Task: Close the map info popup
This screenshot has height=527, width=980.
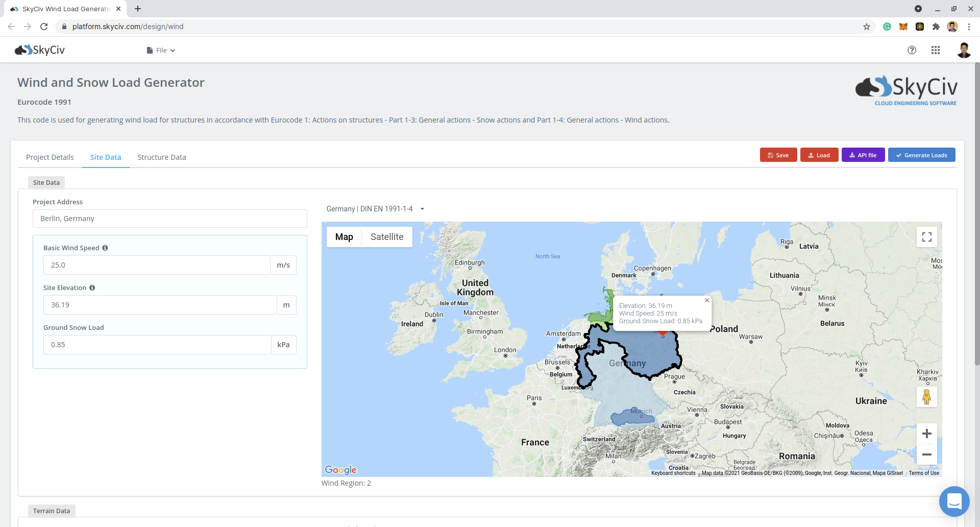Action: pos(707,300)
